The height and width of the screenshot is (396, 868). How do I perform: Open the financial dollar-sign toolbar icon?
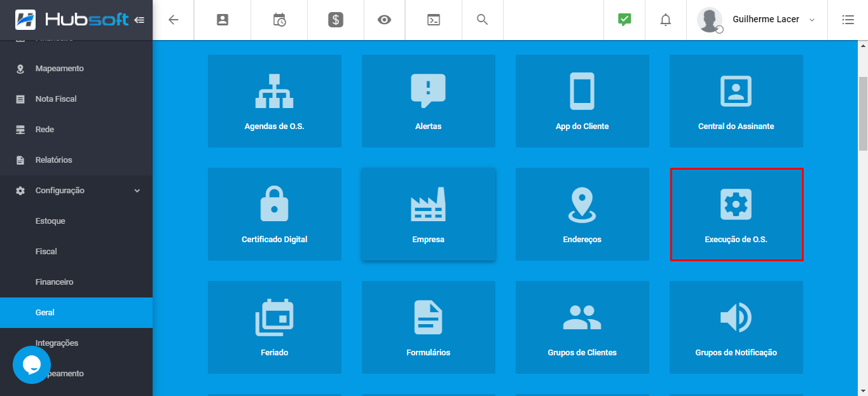pos(335,19)
